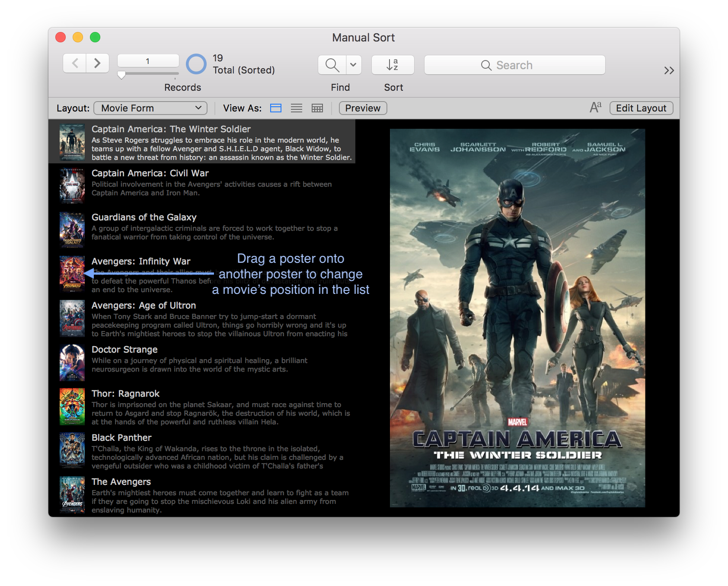Image resolution: width=728 pixels, height=586 pixels.
Task: Click the Edit Layout button
Action: click(641, 108)
